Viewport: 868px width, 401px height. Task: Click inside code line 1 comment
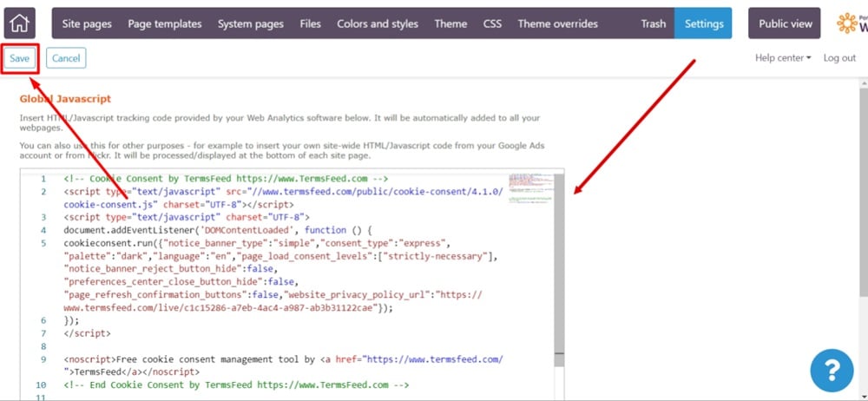click(x=226, y=179)
